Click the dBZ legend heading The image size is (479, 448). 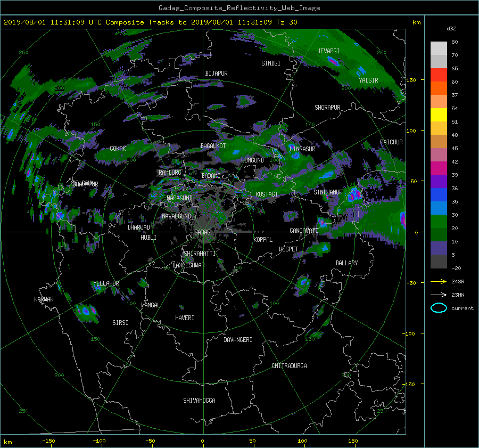point(451,29)
